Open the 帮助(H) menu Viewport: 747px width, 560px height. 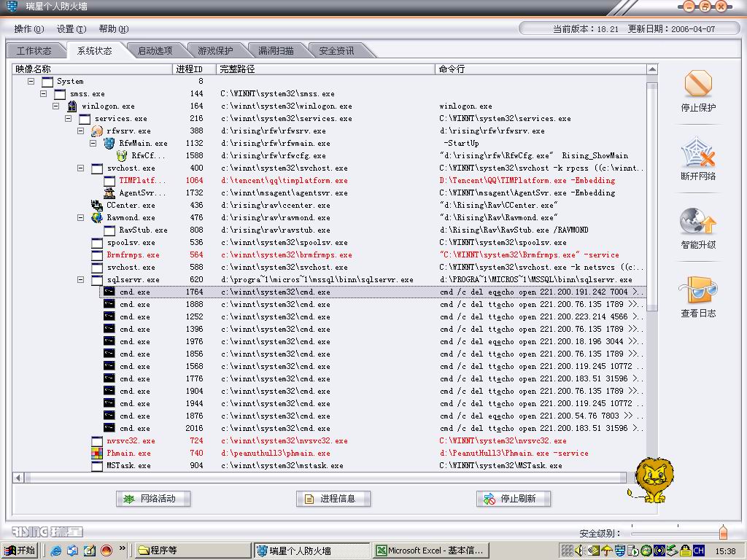point(113,29)
